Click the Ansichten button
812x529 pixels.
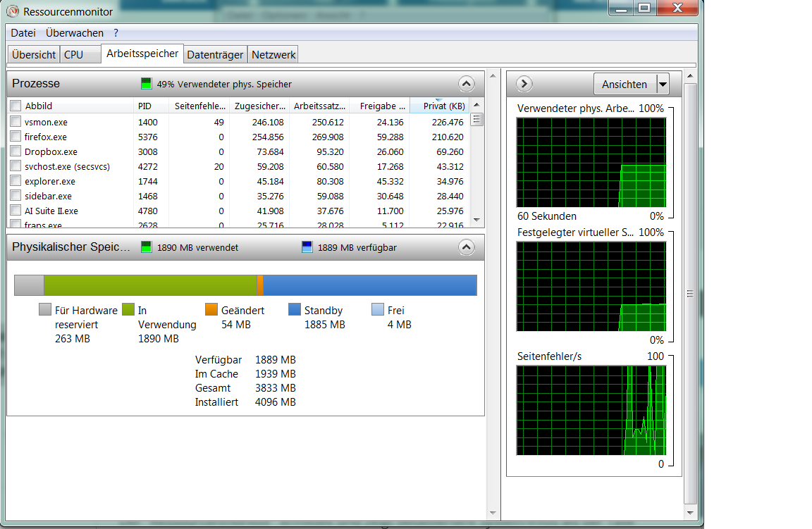tap(625, 84)
